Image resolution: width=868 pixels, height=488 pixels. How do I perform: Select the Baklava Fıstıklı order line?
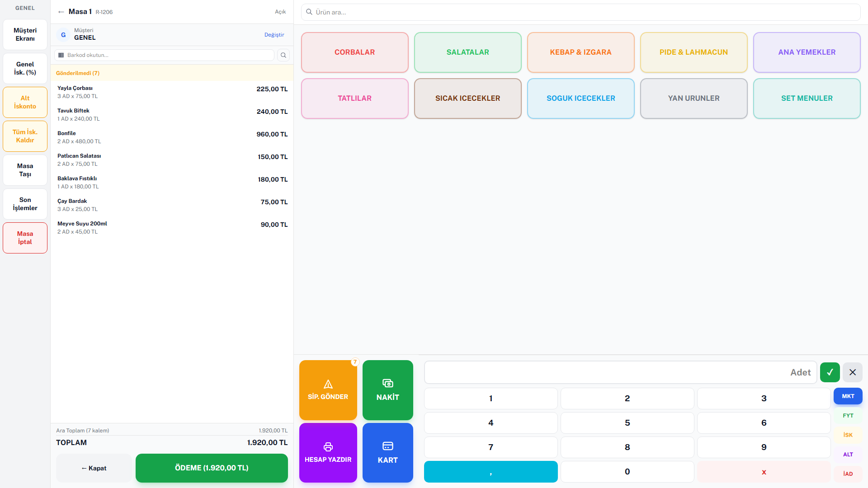pyautogui.click(x=172, y=183)
